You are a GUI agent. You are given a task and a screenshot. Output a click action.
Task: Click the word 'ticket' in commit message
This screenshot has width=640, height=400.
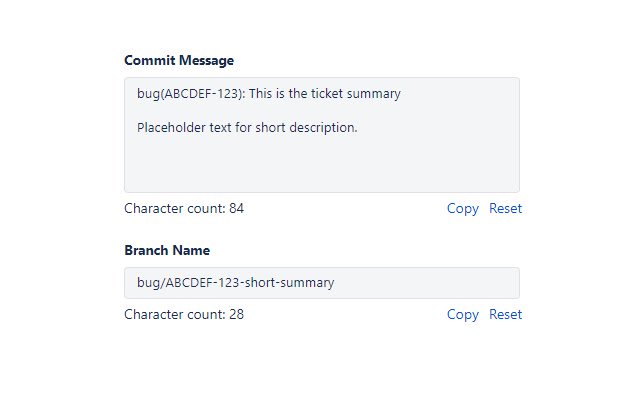pos(327,93)
